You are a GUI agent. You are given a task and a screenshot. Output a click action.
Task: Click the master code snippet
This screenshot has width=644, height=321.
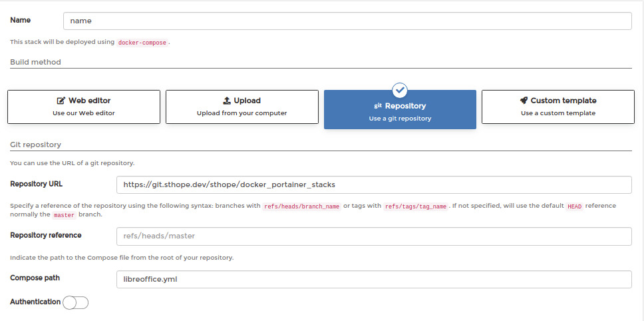(65, 215)
